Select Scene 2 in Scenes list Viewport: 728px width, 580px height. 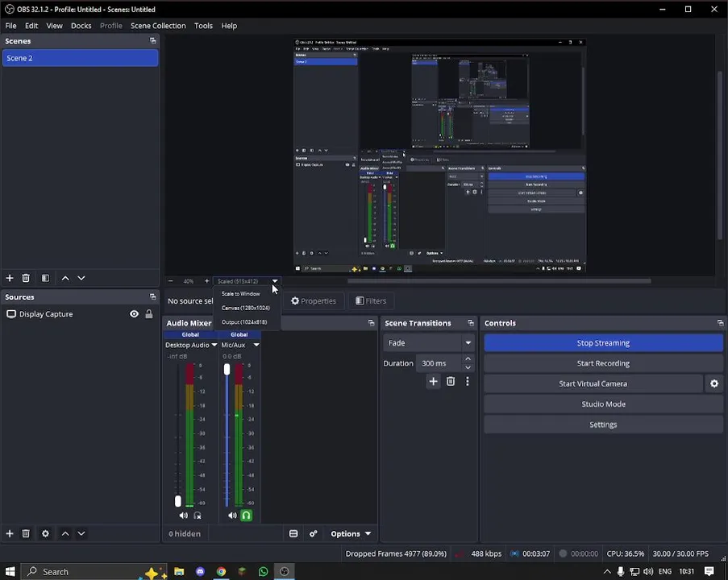point(81,58)
